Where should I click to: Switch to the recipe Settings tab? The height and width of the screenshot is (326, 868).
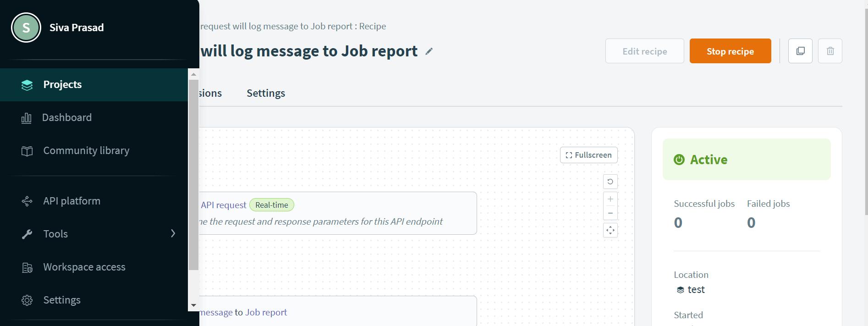(266, 94)
